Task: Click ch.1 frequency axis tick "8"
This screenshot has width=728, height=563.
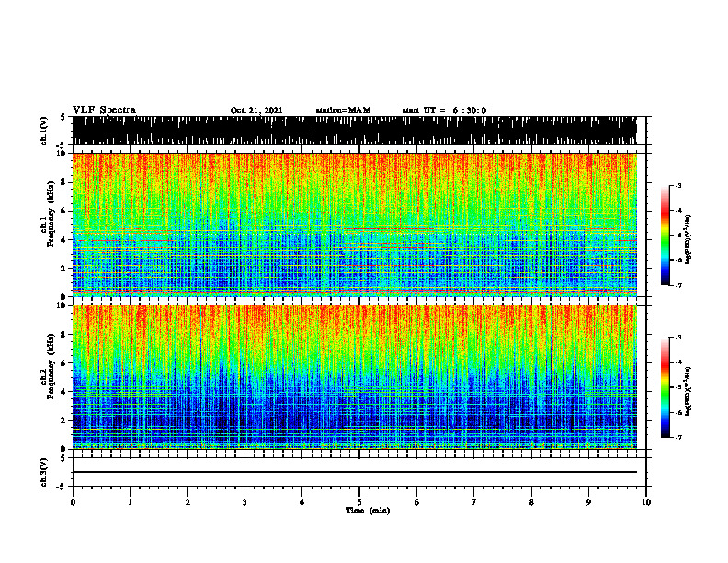Action: coord(63,182)
